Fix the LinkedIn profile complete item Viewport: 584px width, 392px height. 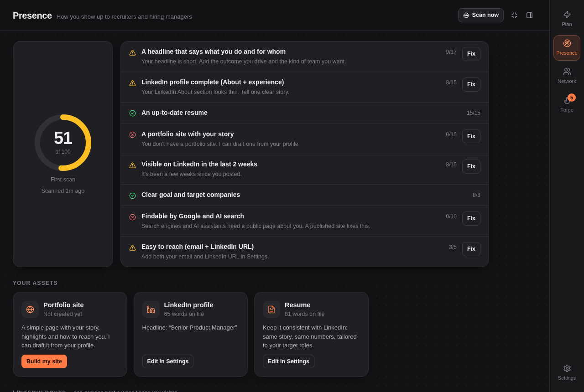pyautogui.click(x=471, y=84)
